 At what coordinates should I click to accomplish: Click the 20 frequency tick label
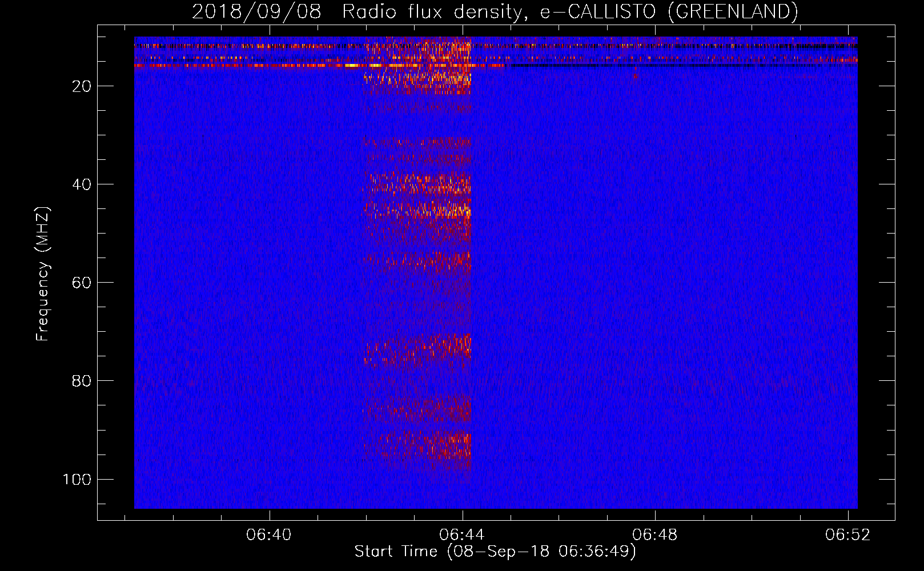pos(82,86)
